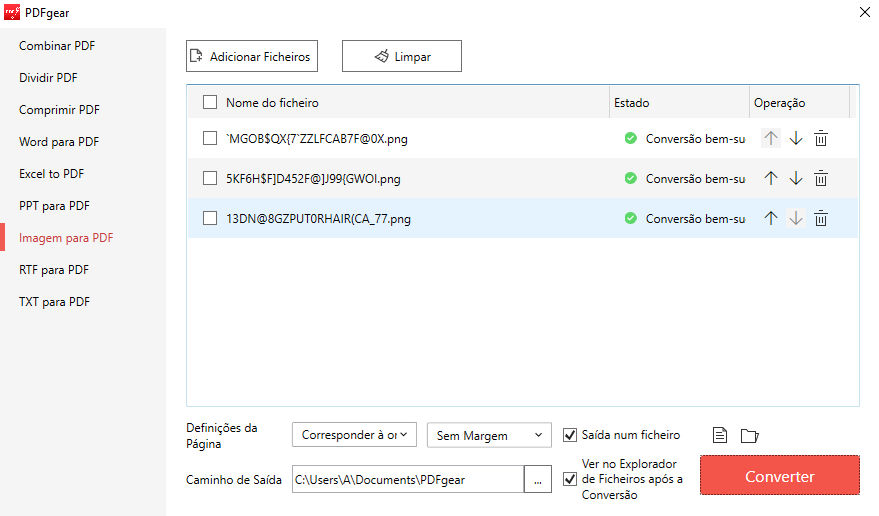Image resolution: width=879 pixels, height=516 pixels.
Task: Select Imagem para PDF
Action: pyautogui.click(x=66, y=238)
